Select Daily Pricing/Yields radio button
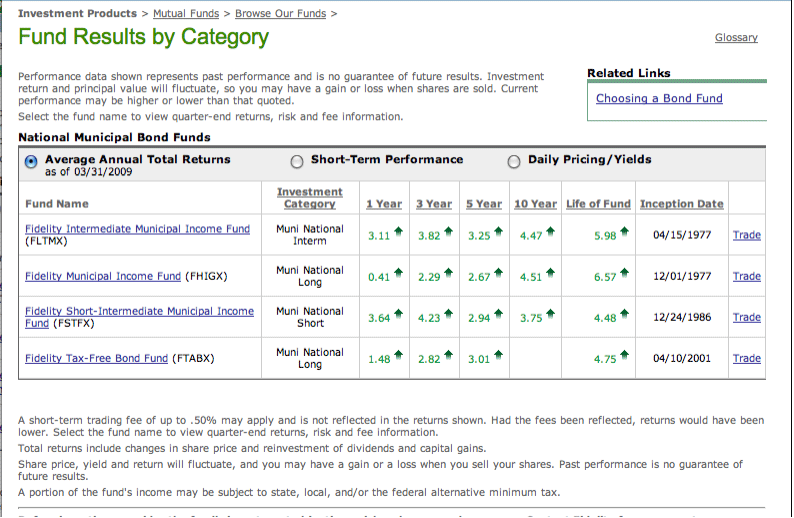Viewport: 794px width, 518px height. tap(514, 162)
